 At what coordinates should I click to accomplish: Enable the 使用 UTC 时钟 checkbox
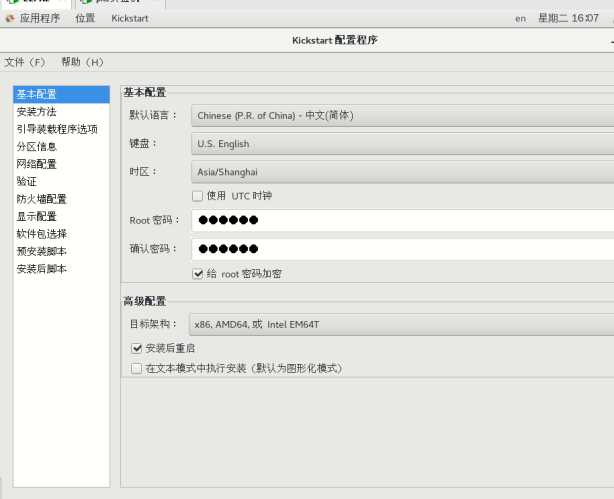click(198, 195)
